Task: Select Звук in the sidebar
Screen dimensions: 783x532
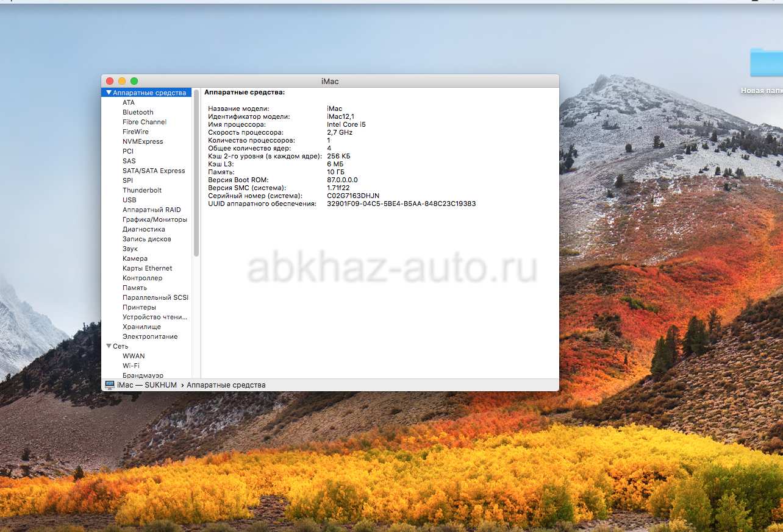Action: (x=130, y=249)
